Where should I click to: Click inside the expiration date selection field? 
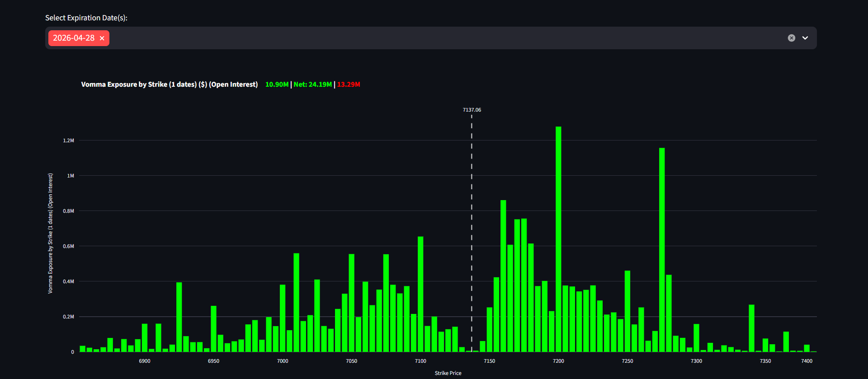pyautogui.click(x=407, y=38)
